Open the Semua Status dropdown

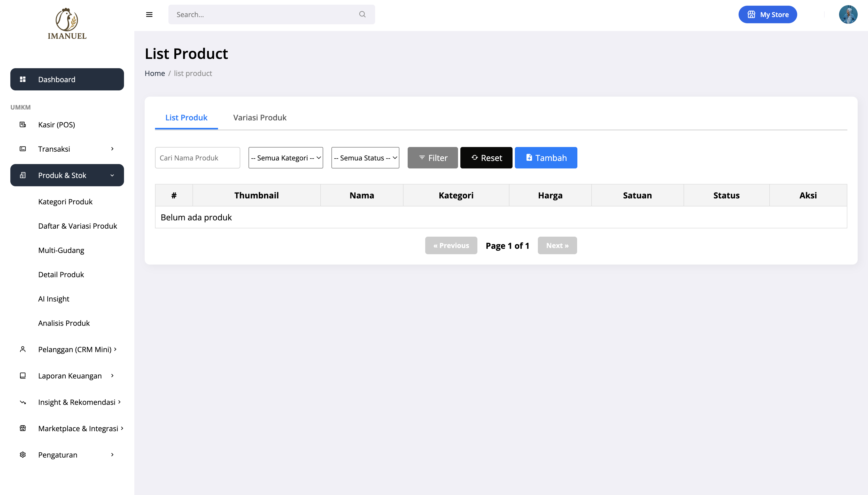[365, 158]
